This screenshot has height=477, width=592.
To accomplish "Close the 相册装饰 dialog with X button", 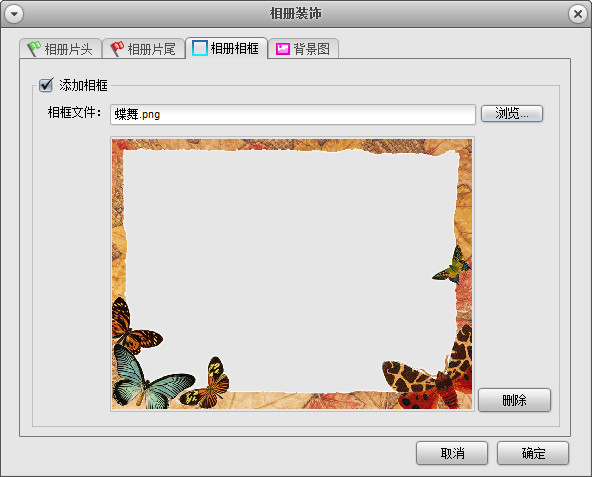I will (x=578, y=14).
